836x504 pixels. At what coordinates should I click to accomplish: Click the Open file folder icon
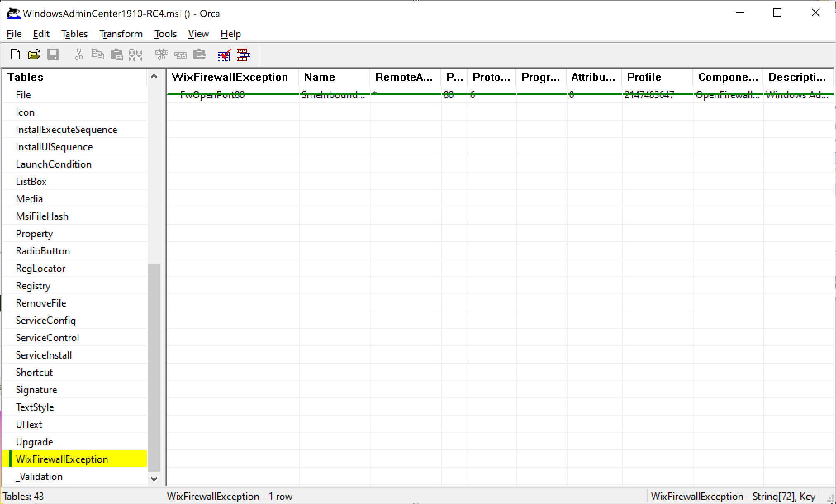pos(34,55)
